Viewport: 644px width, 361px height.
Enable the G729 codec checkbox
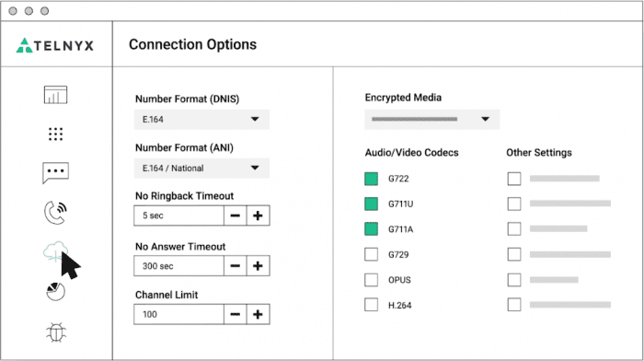click(372, 254)
